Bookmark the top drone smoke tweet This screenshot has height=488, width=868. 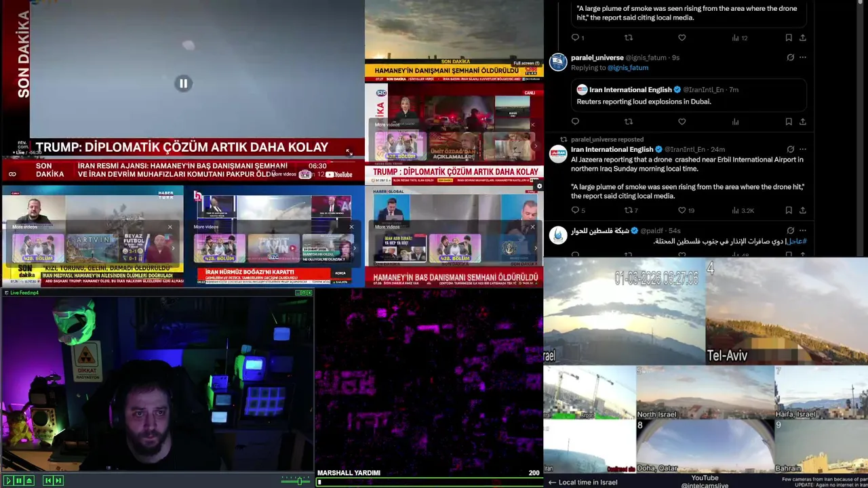(x=789, y=38)
